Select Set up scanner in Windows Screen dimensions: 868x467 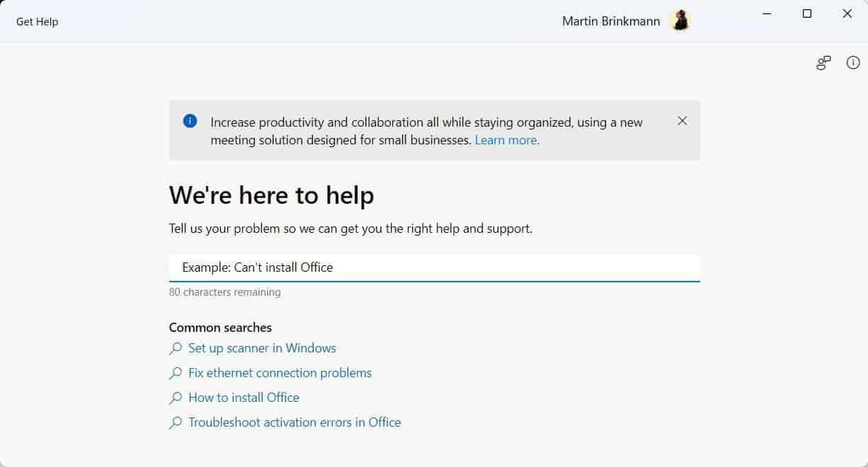(262, 348)
